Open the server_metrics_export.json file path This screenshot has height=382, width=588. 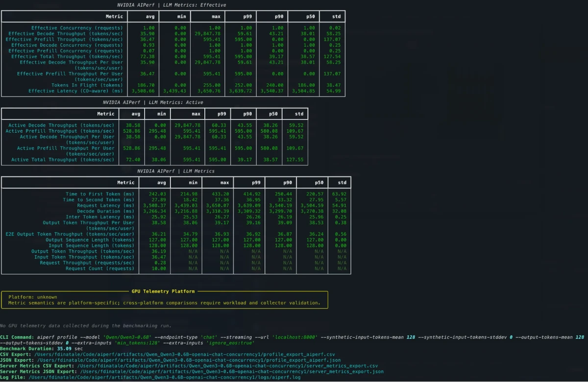(230, 372)
